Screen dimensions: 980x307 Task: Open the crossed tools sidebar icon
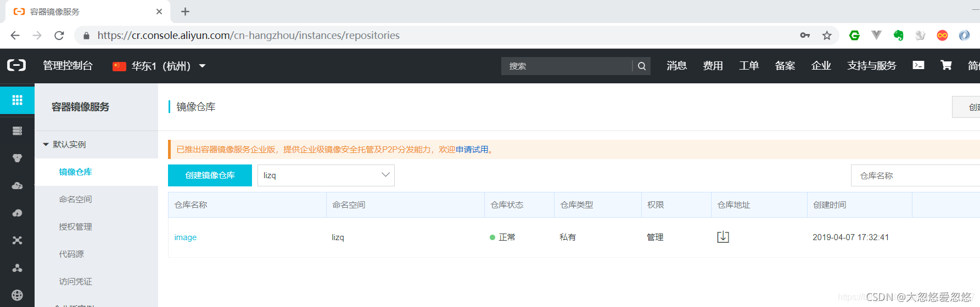pos(17,240)
